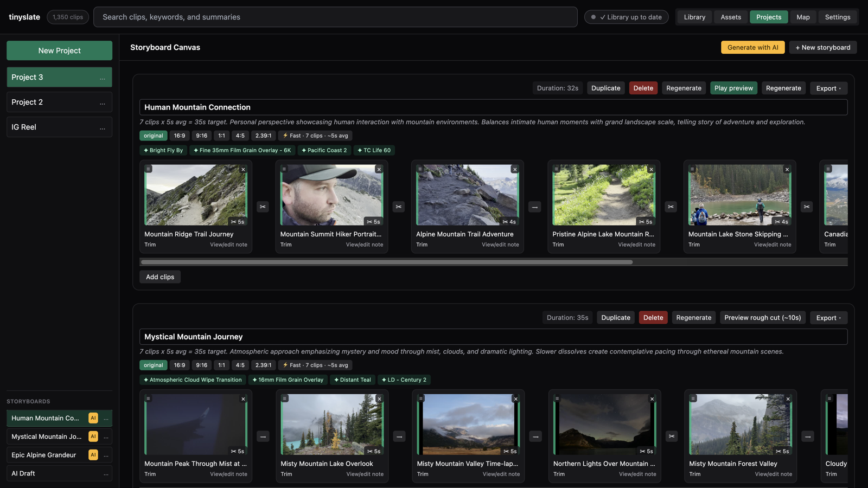
Task: Open the Export dropdown for Human Mountain Connection
Action: tap(828, 88)
